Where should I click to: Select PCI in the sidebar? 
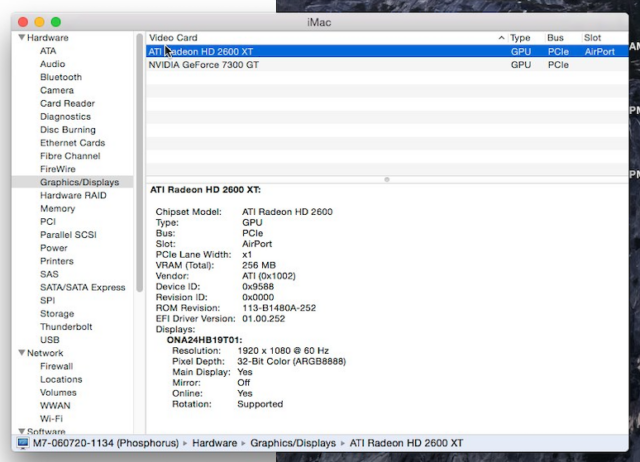point(48,221)
